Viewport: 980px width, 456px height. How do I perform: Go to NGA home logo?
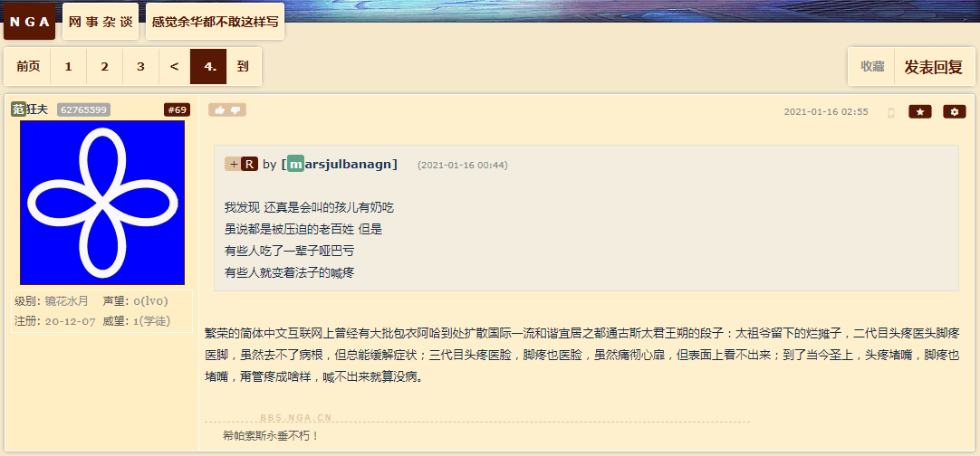[29, 21]
